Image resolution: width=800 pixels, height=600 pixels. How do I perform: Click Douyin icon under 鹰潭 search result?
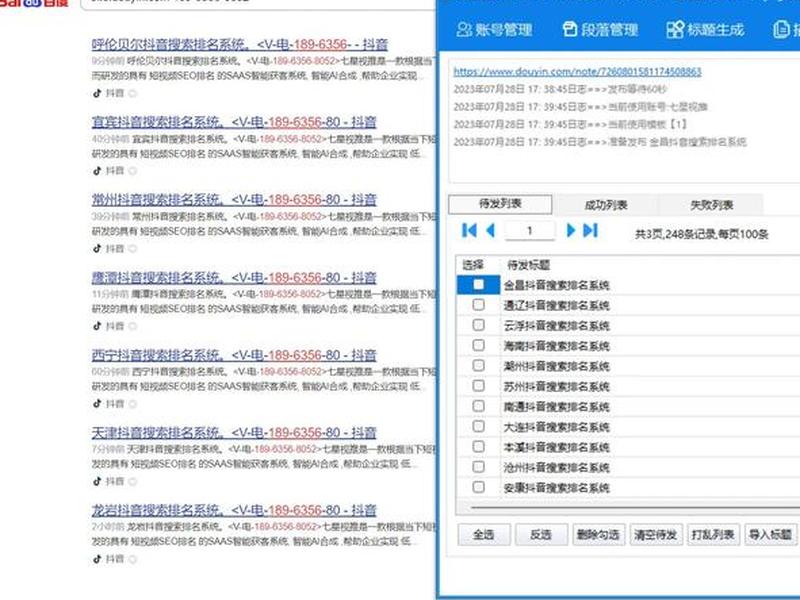click(97, 326)
